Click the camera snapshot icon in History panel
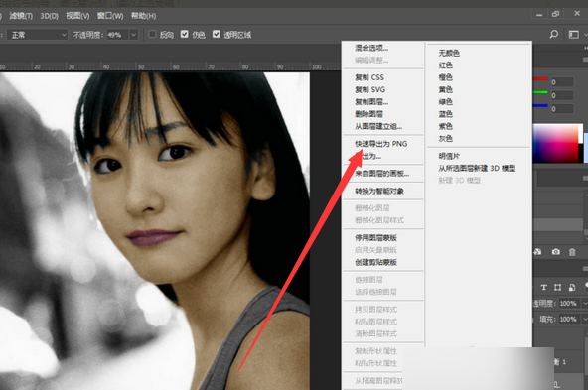The image size is (588, 390). (x=556, y=252)
